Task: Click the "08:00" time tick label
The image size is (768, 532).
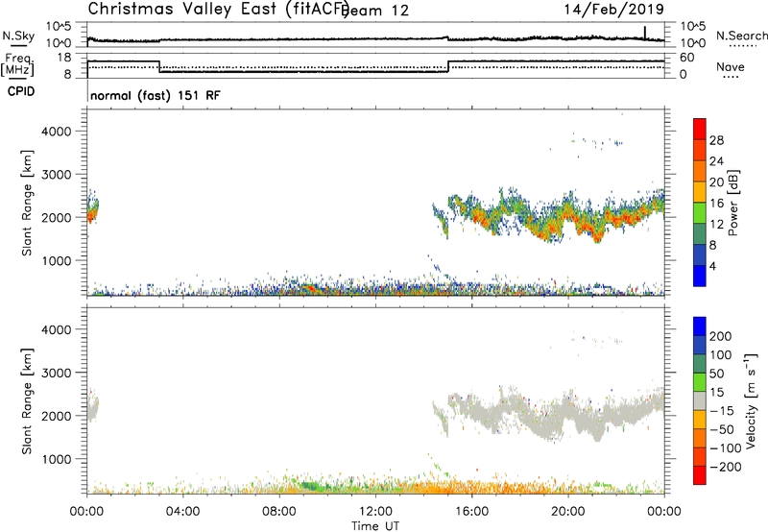Action: click(x=279, y=512)
